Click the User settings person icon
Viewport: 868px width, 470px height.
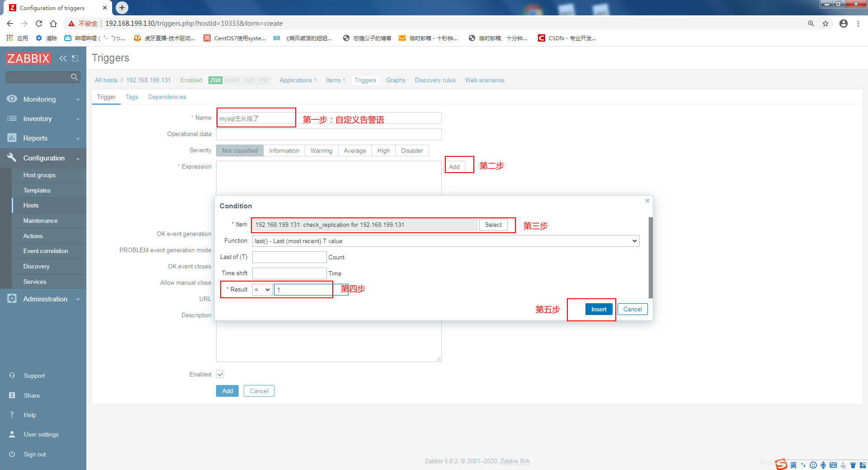click(12, 434)
